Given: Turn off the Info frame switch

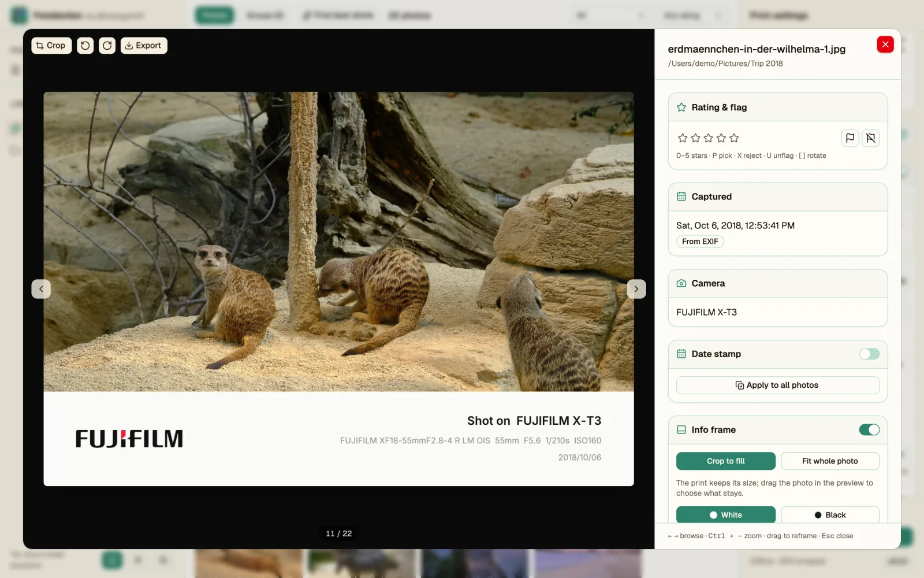Looking at the screenshot, I should (x=869, y=429).
